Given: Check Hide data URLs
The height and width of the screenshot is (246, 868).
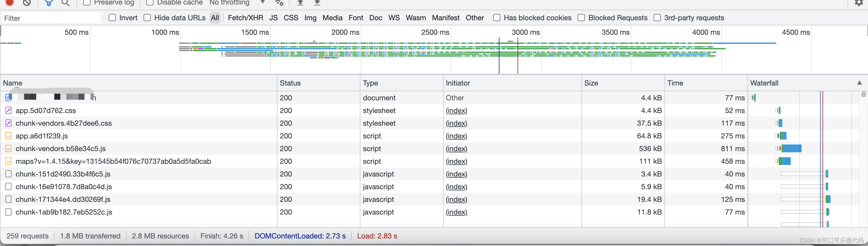Looking at the screenshot, I should point(147,18).
